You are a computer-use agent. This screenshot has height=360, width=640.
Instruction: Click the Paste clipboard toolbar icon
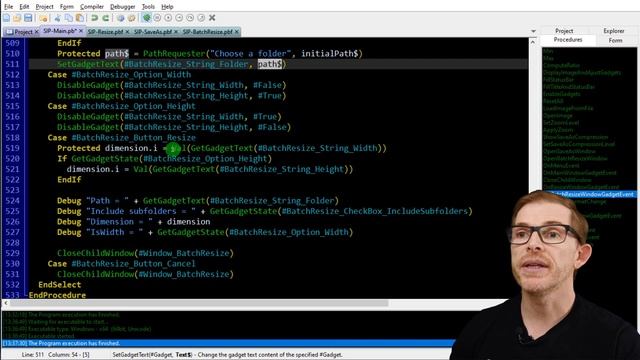tap(80, 18)
